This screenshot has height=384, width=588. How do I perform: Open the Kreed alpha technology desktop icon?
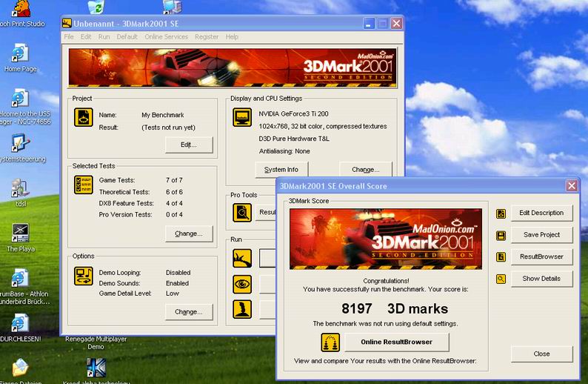(96, 371)
